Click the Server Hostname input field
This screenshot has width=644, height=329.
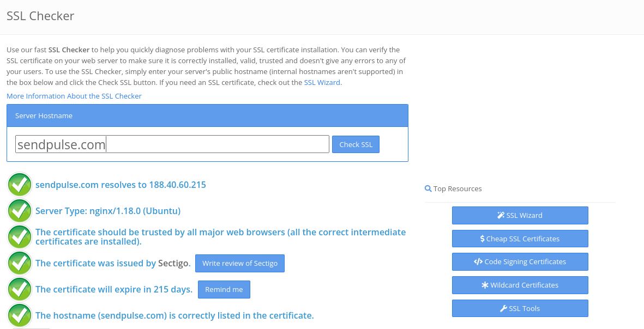(x=172, y=144)
